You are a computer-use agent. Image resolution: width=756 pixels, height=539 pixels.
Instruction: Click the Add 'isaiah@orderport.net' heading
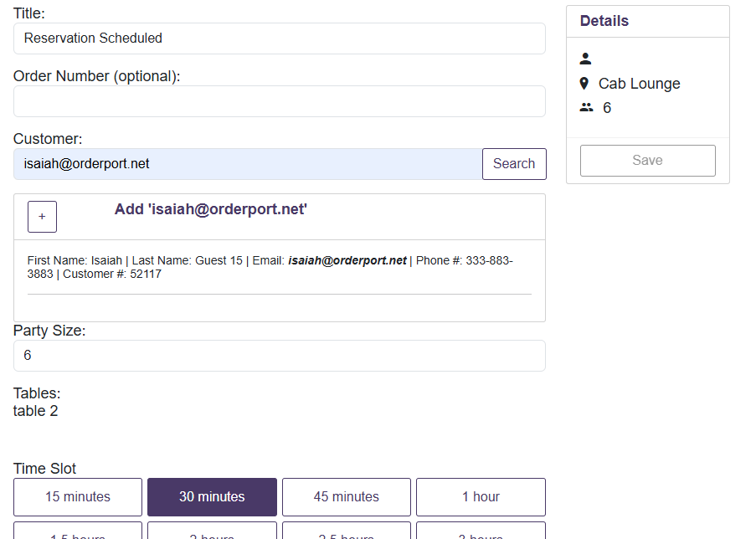pyautogui.click(x=211, y=209)
